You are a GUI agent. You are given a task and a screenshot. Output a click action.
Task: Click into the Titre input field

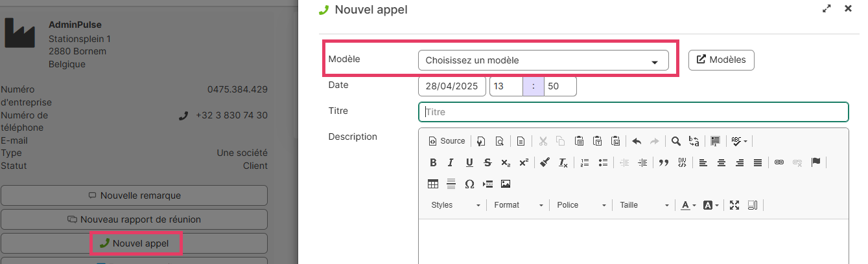point(633,112)
